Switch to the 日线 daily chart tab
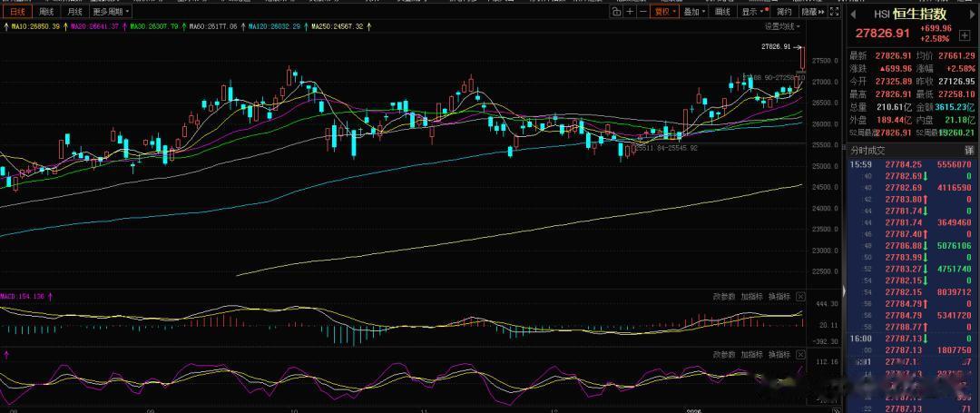The width and height of the screenshot is (980, 413). click(17, 11)
